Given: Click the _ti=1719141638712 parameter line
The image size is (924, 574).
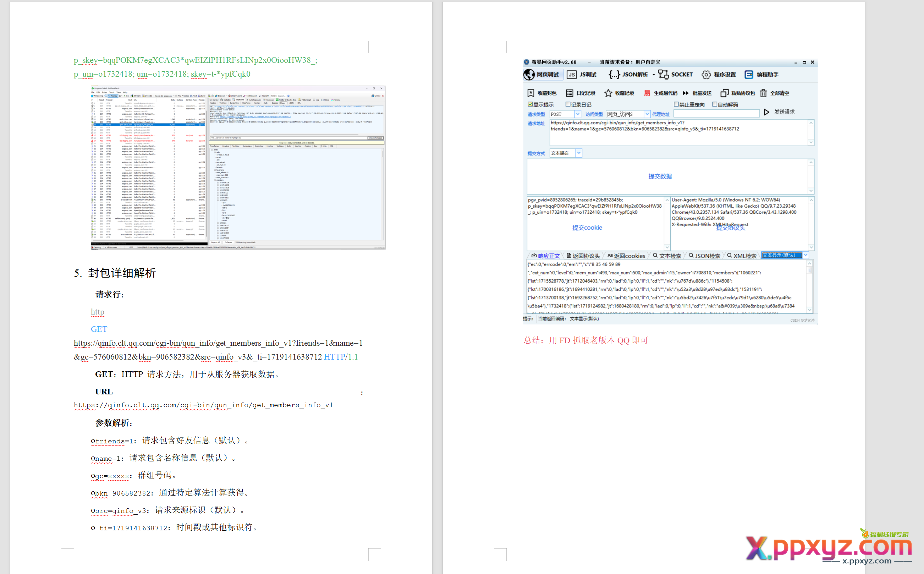Looking at the screenshot, I should pyautogui.click(x=175, y=527).
